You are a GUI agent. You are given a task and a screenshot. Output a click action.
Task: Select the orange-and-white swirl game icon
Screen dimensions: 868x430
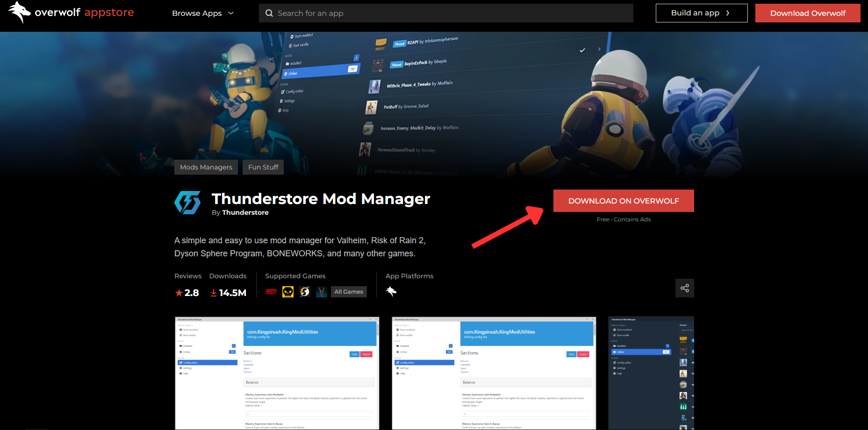point(305,292)
